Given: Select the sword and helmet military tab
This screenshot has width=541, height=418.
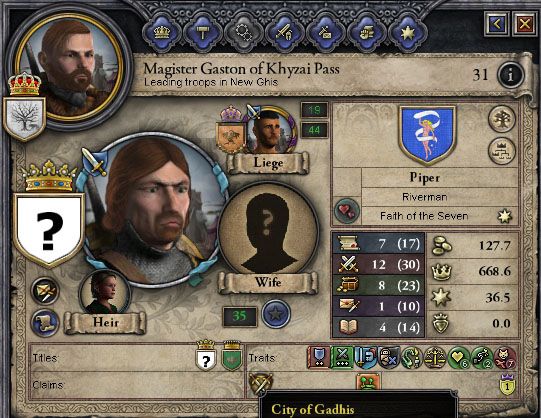Looking at the screenshot, I should 284,32.
